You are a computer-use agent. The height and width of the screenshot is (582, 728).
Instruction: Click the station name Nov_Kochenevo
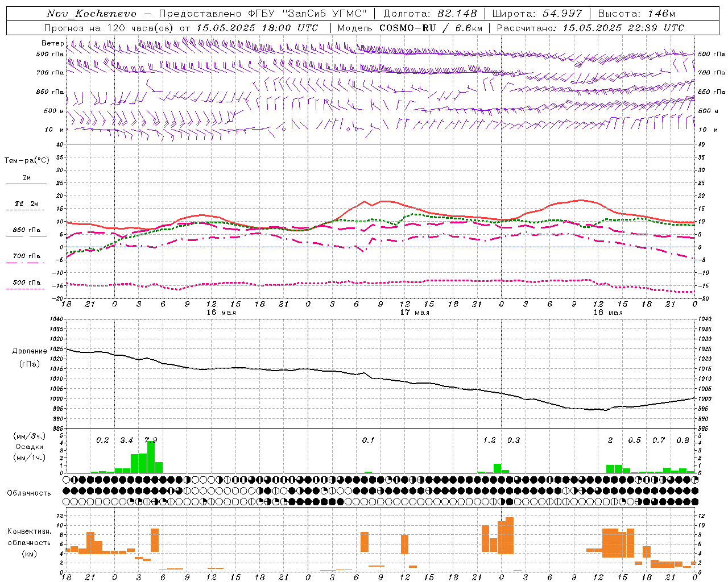[x=92, y=14]
